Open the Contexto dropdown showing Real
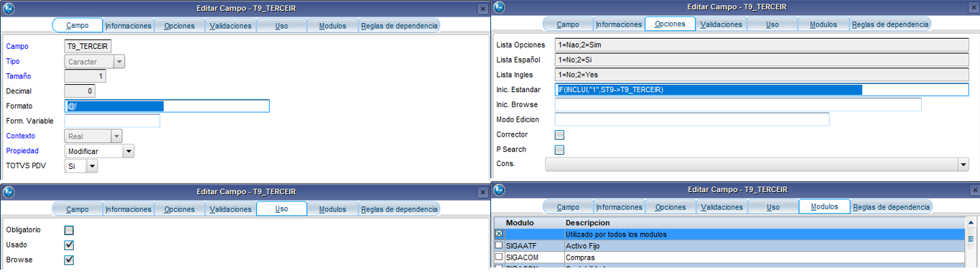980x274 pixels. click(x=116, y=136)
